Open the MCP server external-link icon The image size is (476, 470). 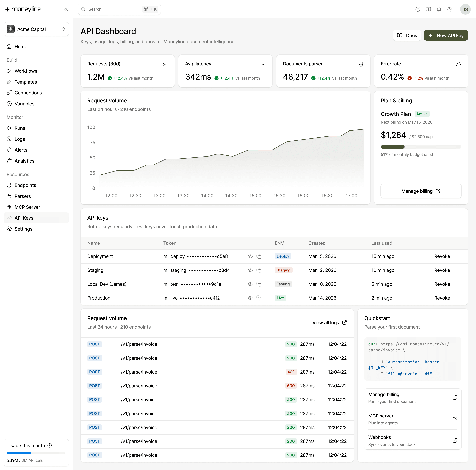(455, 419)
